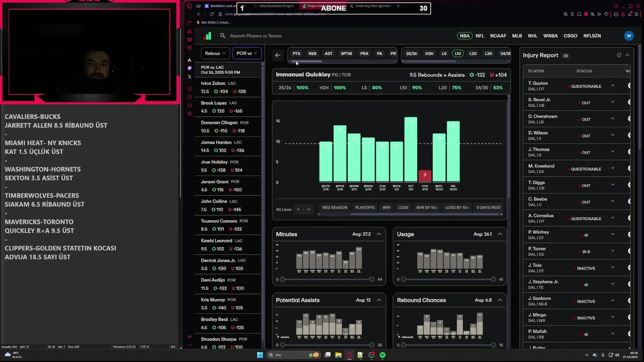
Task: Go back with browser back arrow
Action: pos(198,14)
